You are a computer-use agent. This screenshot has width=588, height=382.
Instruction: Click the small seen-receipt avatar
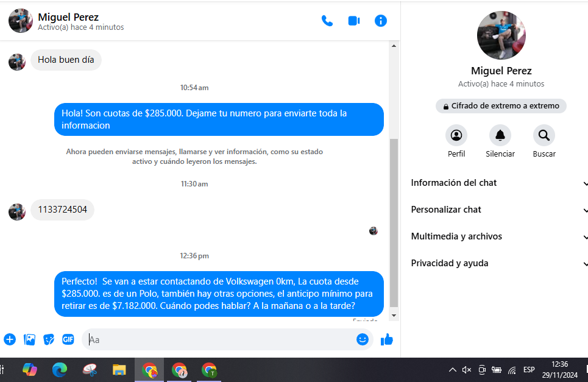[373, 231]
